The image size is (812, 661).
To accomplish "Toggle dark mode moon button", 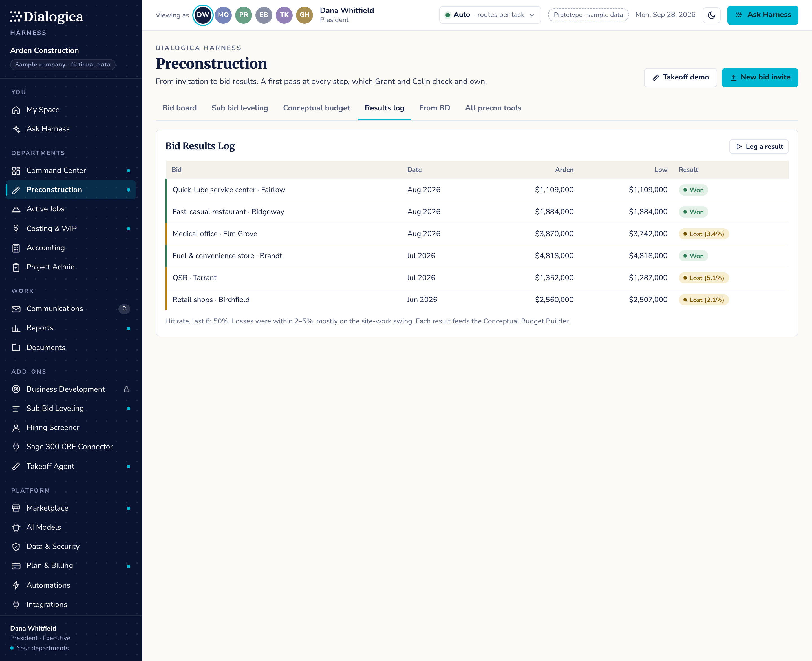I will (x=711, y=15).
